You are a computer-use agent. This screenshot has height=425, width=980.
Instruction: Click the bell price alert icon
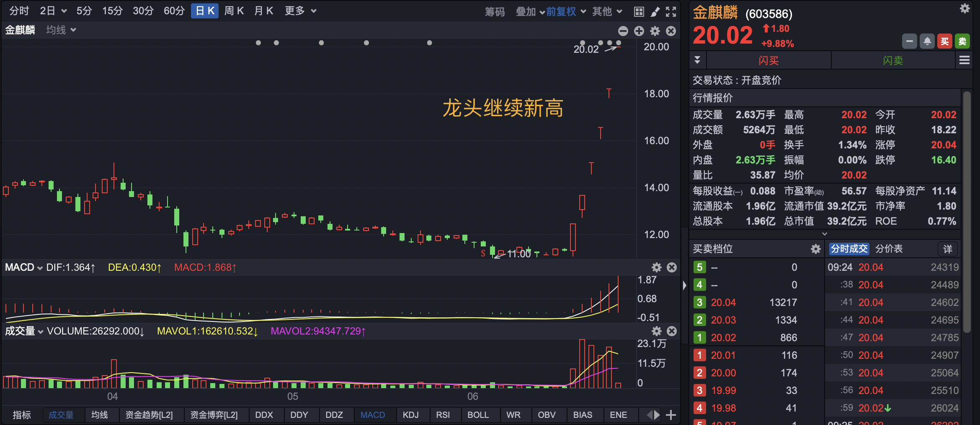[927, 41]
